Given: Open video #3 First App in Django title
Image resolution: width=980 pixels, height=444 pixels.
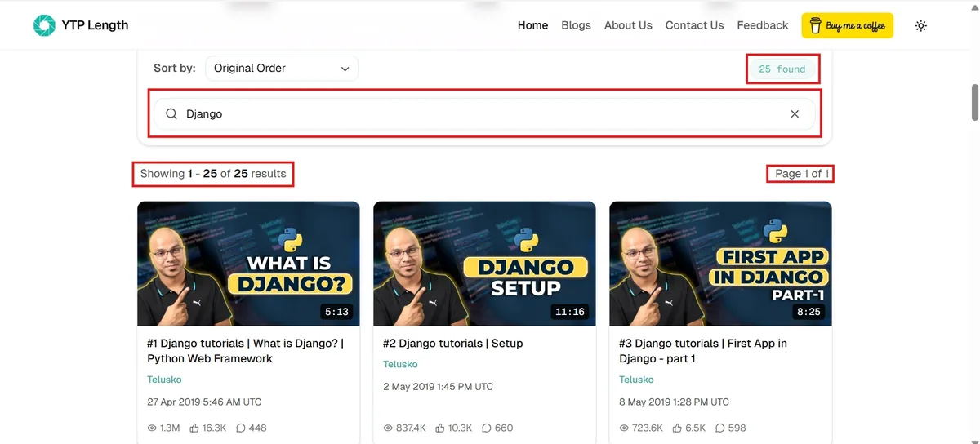Looking at the screenshot, I should (x=703, y=351).
